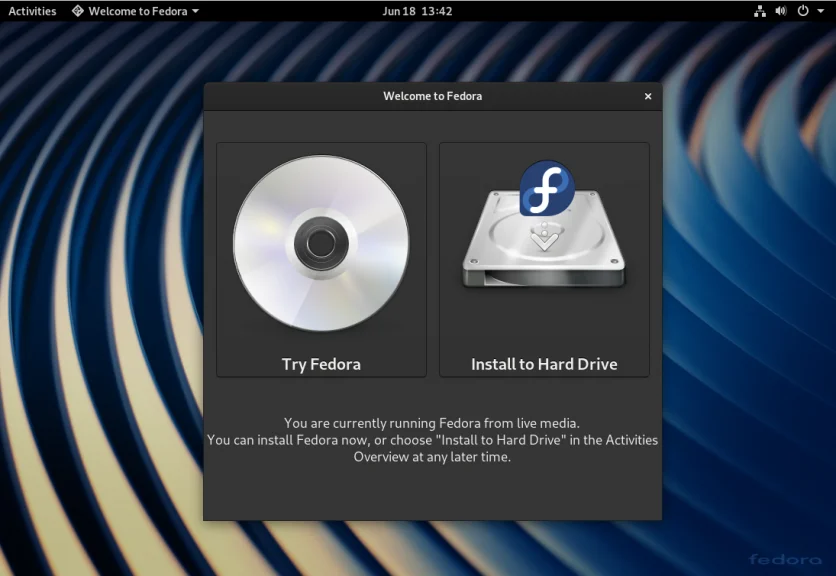Viewport: 836px width, 576px height.
Task: Click the volume speaker icon
Action: pos(781,11)
